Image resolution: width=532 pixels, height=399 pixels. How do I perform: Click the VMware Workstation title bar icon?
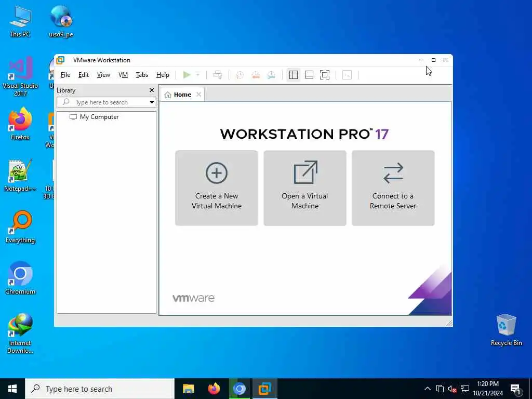click(x=60, y=60)
